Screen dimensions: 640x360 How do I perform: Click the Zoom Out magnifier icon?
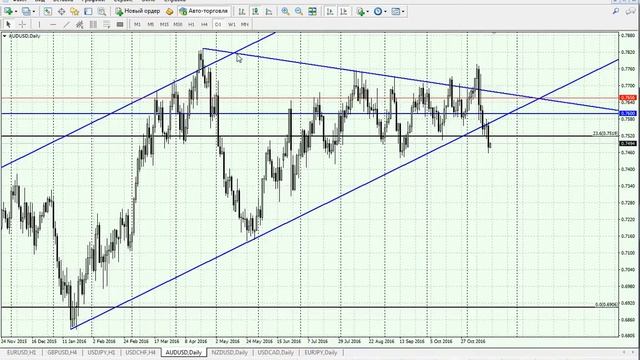click(299, 11)
